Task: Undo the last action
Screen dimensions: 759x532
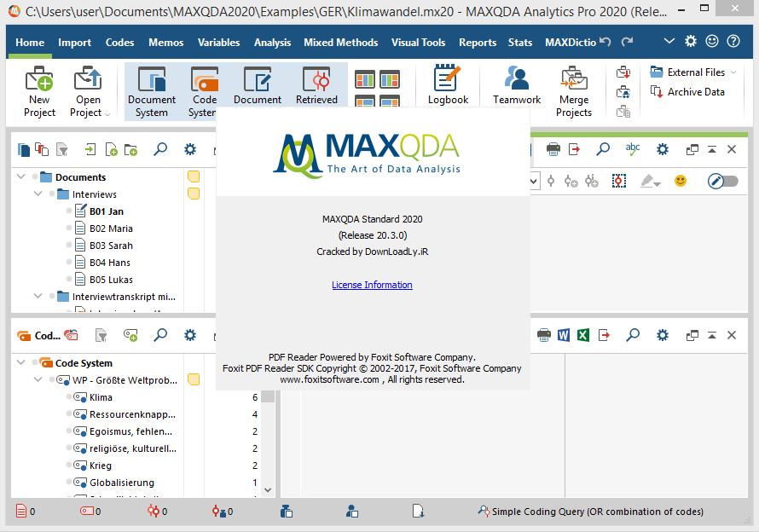Action: (x=605, y=42)
